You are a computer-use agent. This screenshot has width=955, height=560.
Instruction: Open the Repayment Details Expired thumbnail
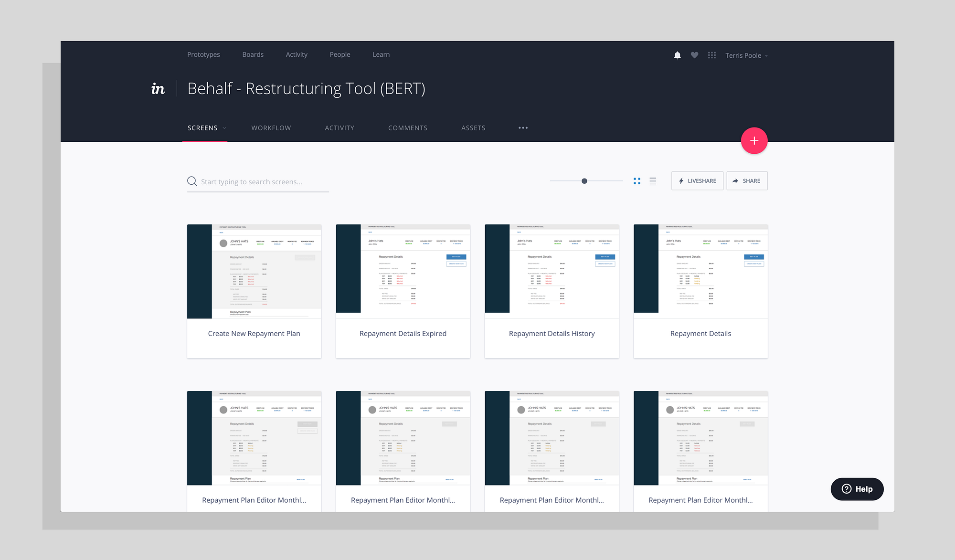pyautogui.click(x=403, y=271)
